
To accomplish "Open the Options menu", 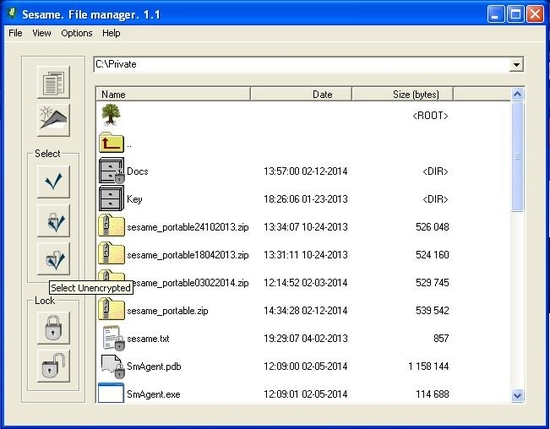I will pyautogui.click(x=76, y=33).
